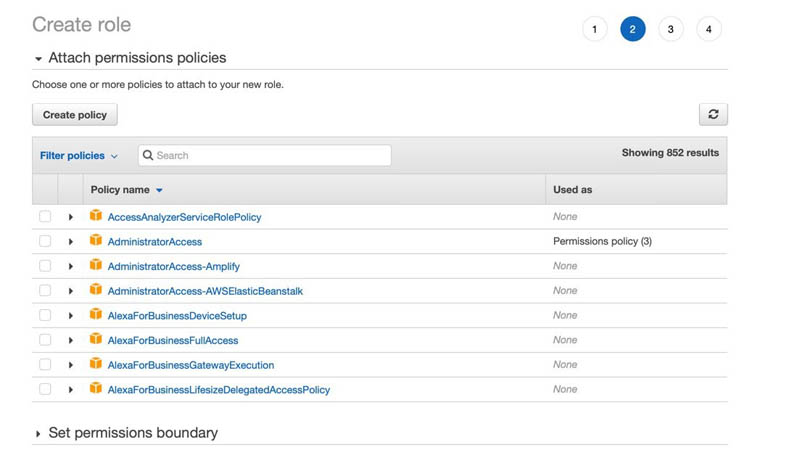The image size is (800, 461).
Task: Click the Permissions policy (3) cell
Action: pos(602,241)
